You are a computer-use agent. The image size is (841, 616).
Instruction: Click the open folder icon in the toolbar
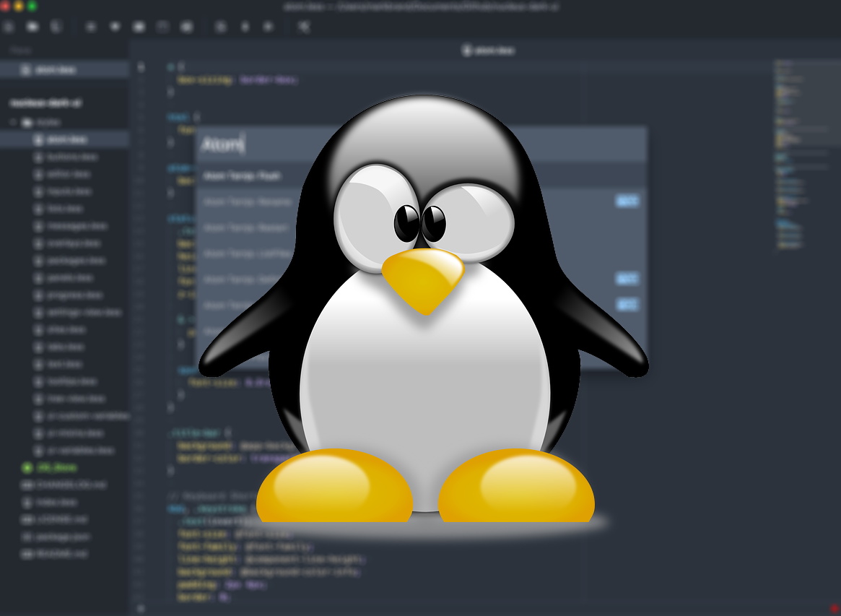tap(32, 27)
